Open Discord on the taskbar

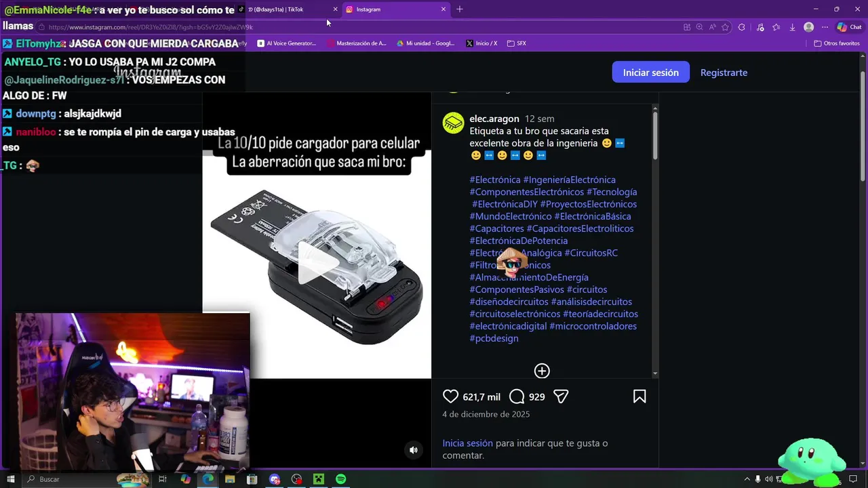click(274, 479)
